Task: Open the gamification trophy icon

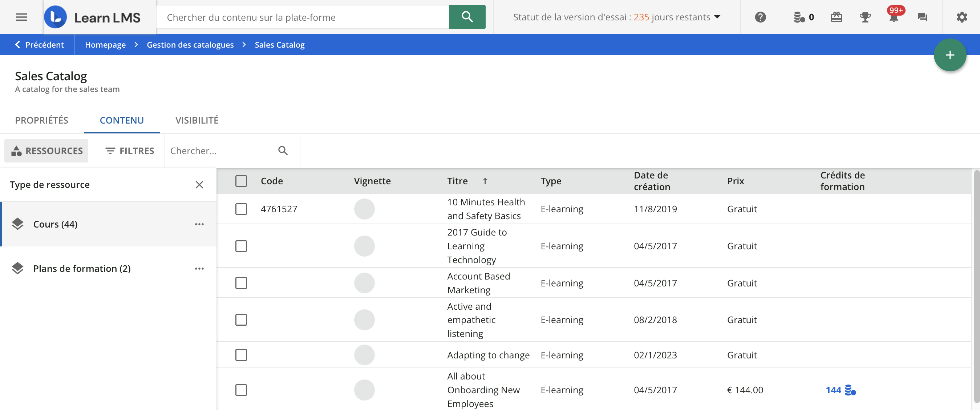Action: [865, 17]
